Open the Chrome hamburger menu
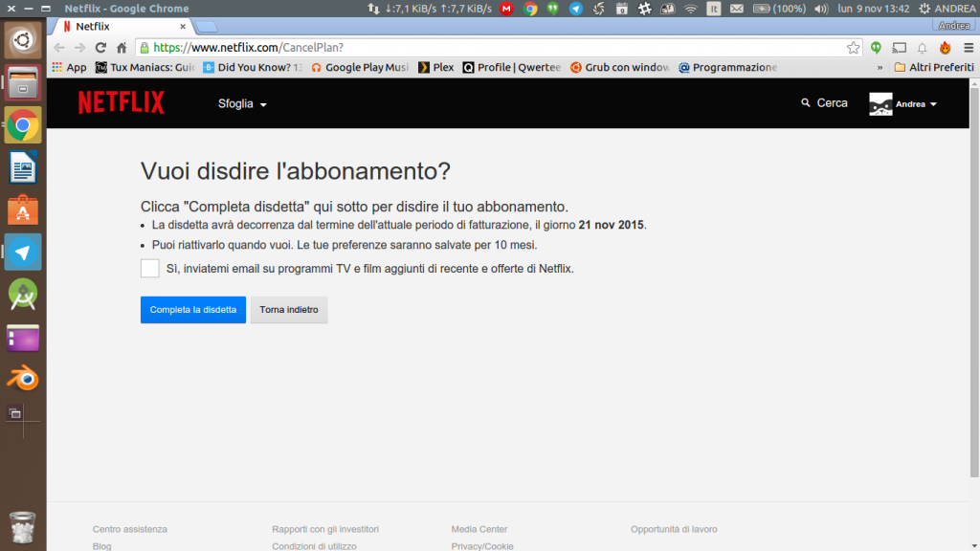The height and width of the screenshot is (551, 980). click(x=969, y=48)
